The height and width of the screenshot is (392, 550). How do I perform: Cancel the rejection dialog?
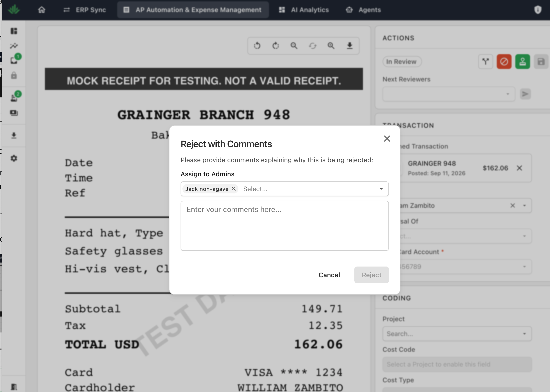click(329, 275)
